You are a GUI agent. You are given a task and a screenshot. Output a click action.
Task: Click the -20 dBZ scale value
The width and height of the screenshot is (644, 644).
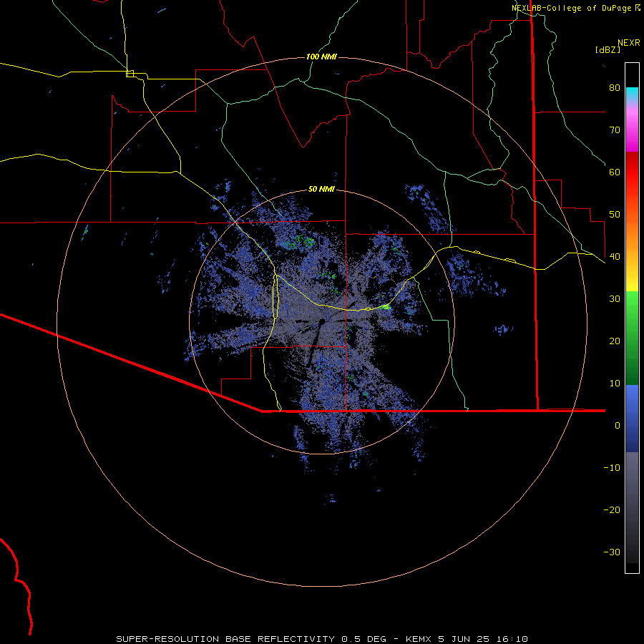[612, 510]
